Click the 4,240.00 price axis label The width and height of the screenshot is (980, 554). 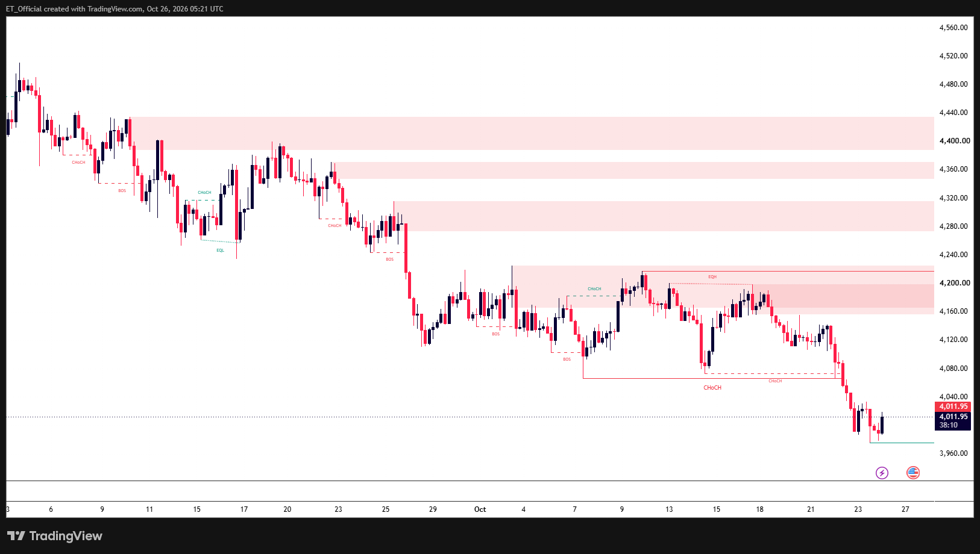tap(953, 255)
